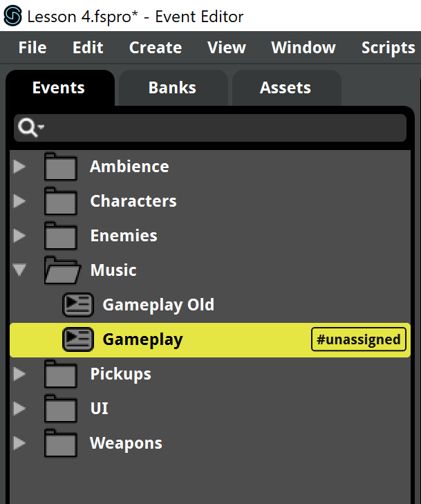Image resolution: width=421 pixels, height=504 pixels.
Task: Click the open Music folder icon
Action: tap(62, 270)
